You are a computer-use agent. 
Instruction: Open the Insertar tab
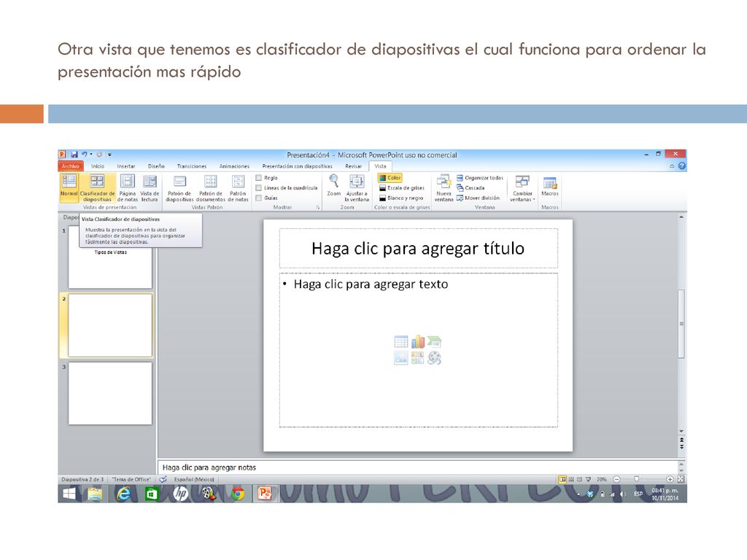click(126, 166)
